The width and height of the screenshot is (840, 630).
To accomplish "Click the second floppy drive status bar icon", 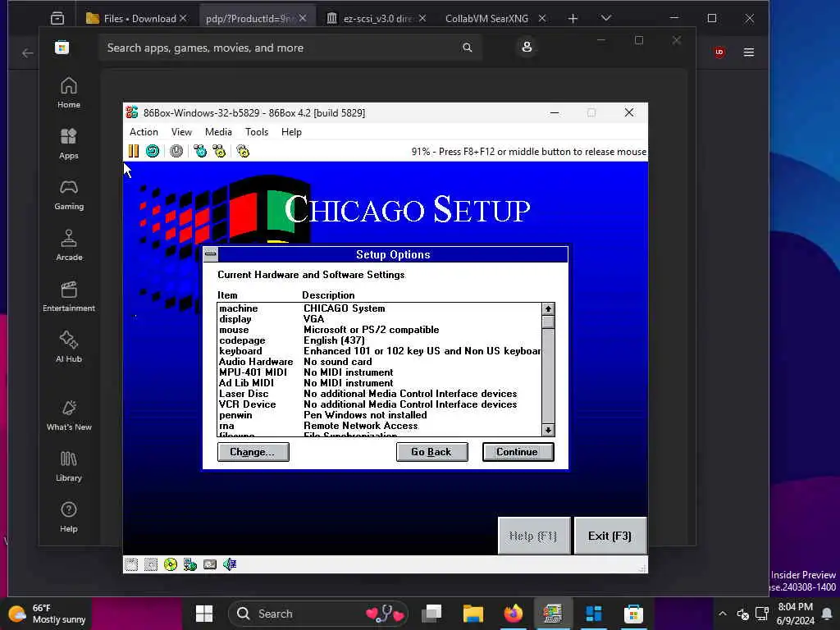I will pyautogui.click(x=151, y=564).
